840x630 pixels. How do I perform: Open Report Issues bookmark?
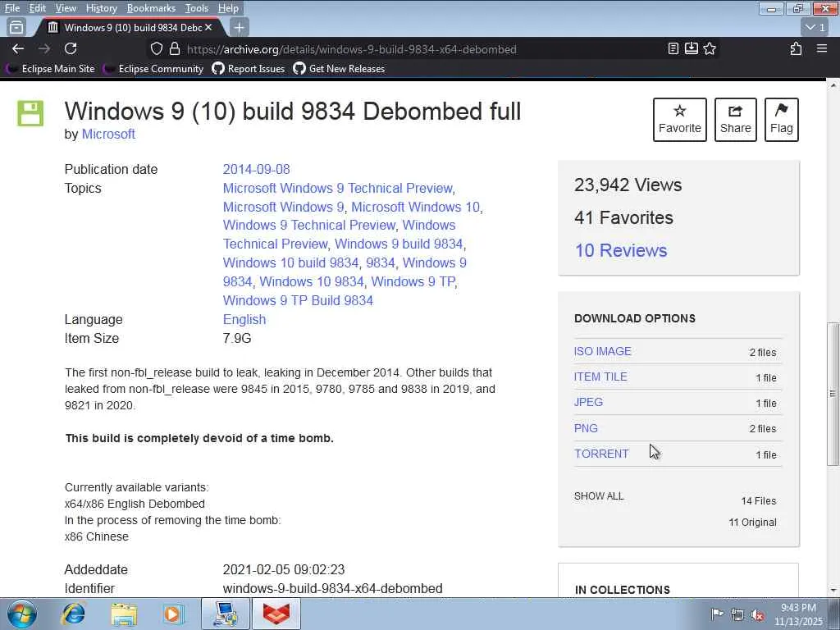[x=248, y=69]
